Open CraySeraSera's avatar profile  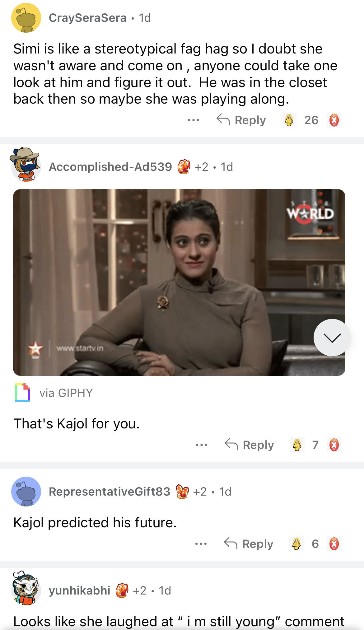pyautogui.click(x=26, y=18)
